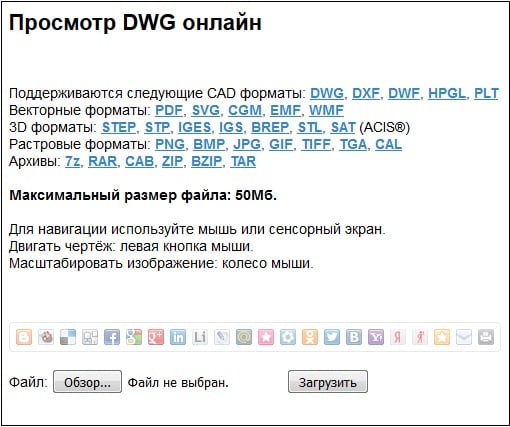Share via Mail.ru @ icon
510x427 pixels.
[x=244, y=337]
